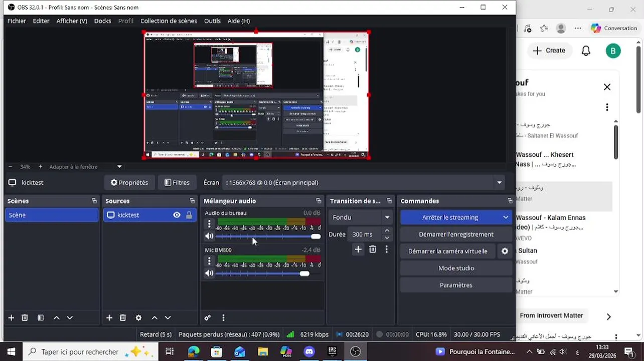The height and width of the screenshot is (361, 644).
Task: Click the taskbar search box
Action: click(91, 352)
